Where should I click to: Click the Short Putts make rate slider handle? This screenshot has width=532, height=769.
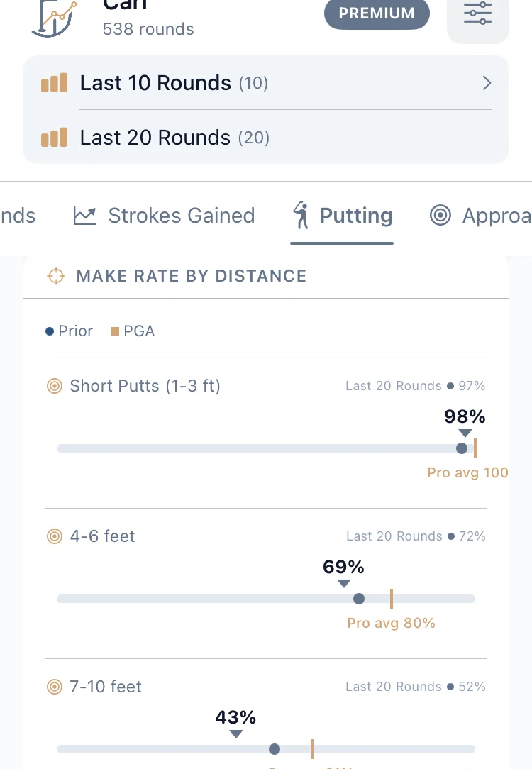coord(462,448)
